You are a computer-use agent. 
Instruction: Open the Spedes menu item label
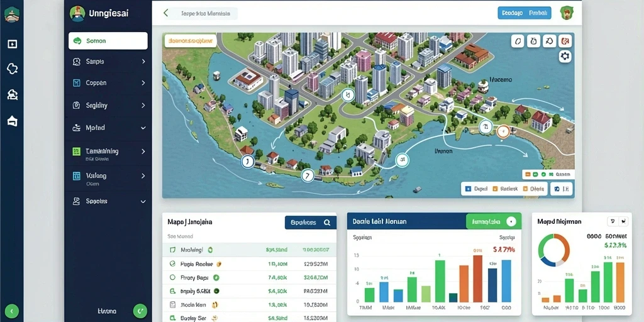coord(96,201)
